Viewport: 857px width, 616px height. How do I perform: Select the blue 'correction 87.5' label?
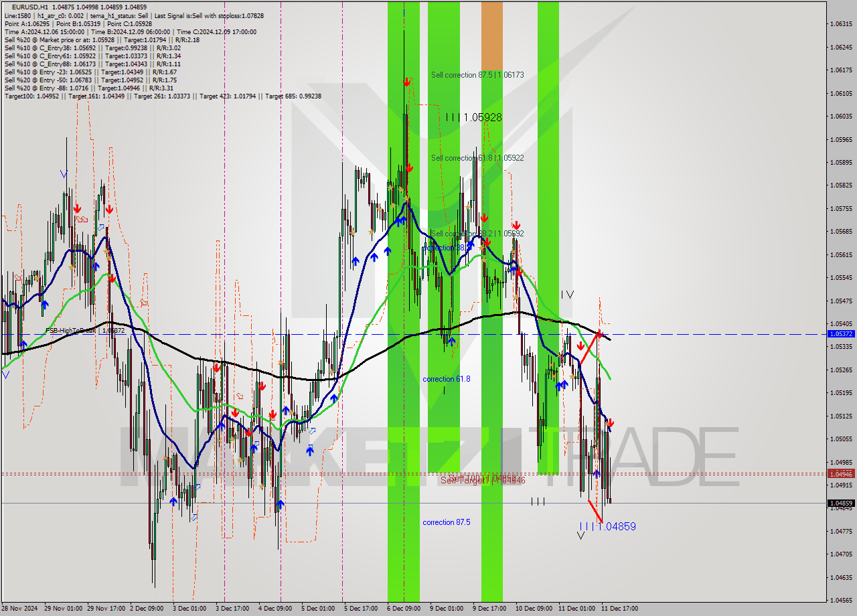(x=447, y=522)
